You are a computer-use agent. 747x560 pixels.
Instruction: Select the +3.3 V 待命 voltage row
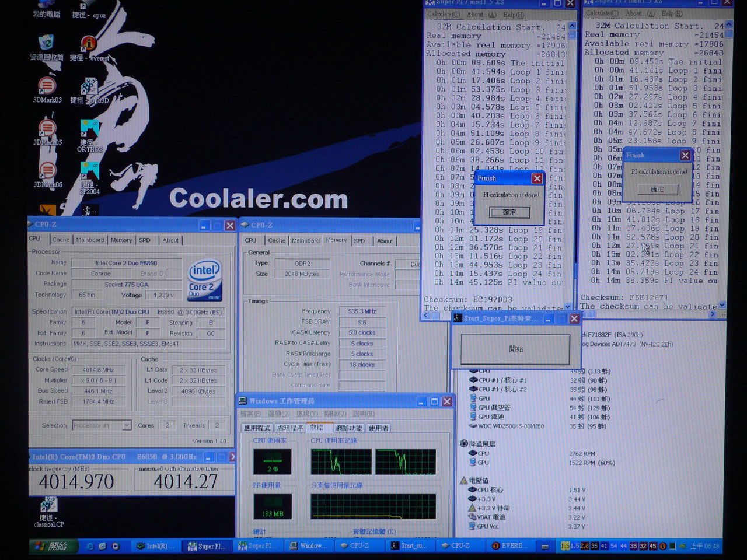tap(528, 508)
